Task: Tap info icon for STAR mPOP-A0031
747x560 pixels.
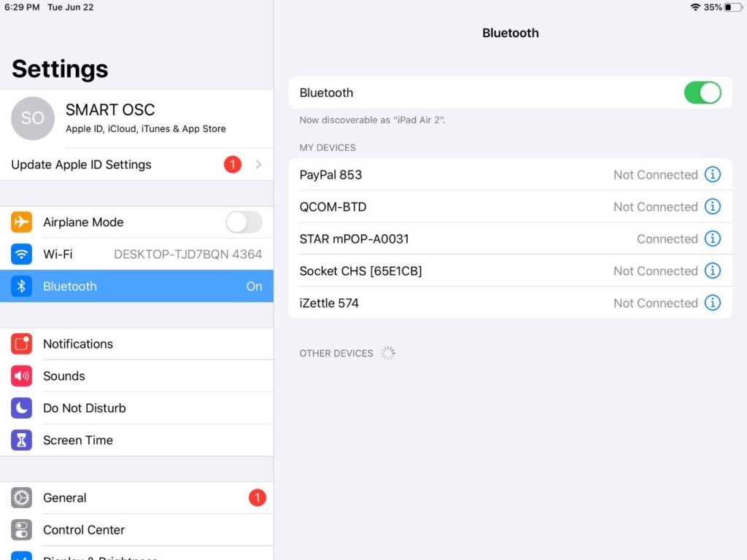Action: click(x=712, y=239)
